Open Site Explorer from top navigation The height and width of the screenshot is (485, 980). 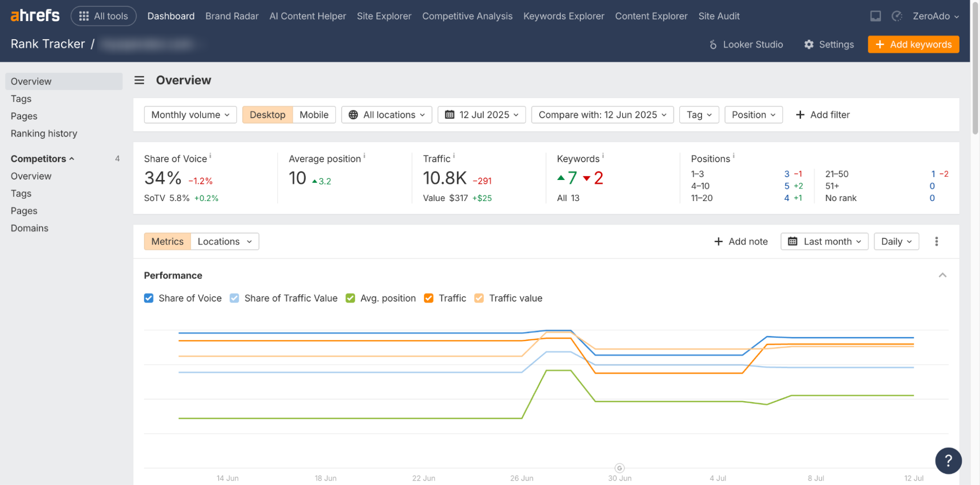click(x=383, y=16)
